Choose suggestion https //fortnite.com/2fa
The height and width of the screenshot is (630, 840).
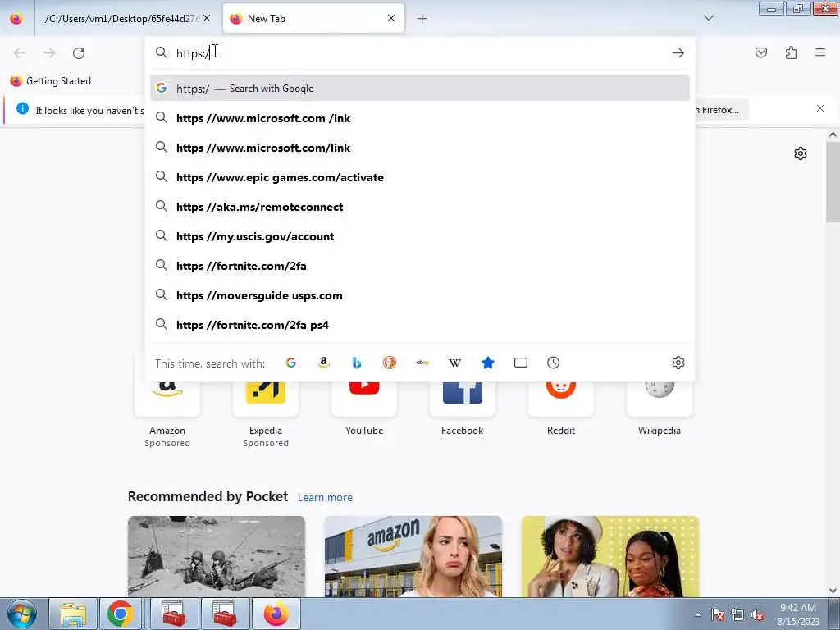click(x=419, y=267)
